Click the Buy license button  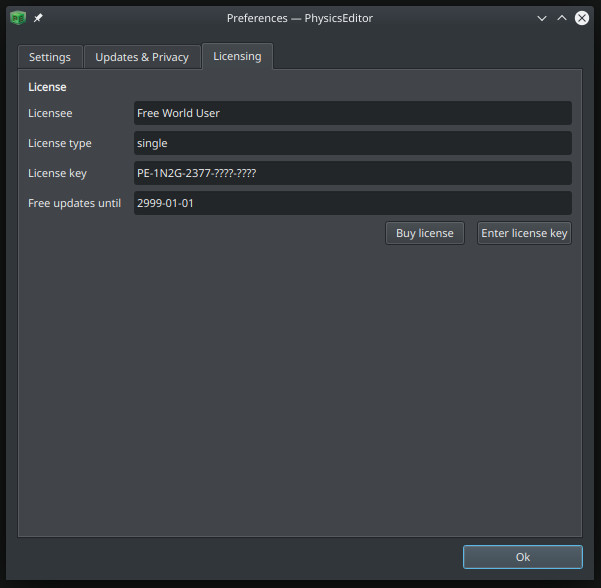point(425,233)
